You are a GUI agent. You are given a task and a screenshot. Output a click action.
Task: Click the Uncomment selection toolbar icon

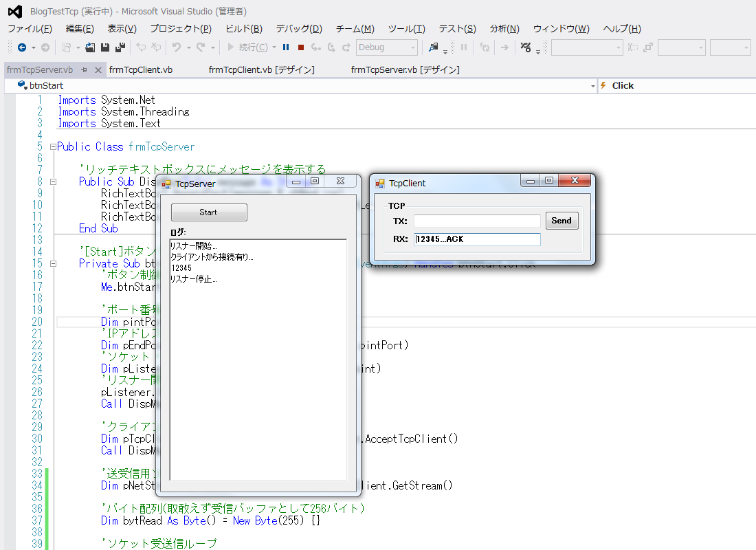point(156,47)
